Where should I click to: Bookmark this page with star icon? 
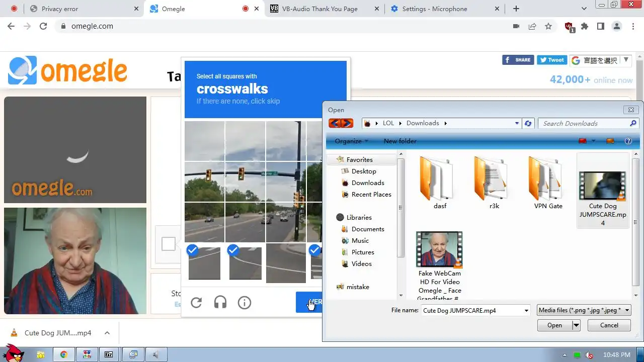tap(548, 26)
